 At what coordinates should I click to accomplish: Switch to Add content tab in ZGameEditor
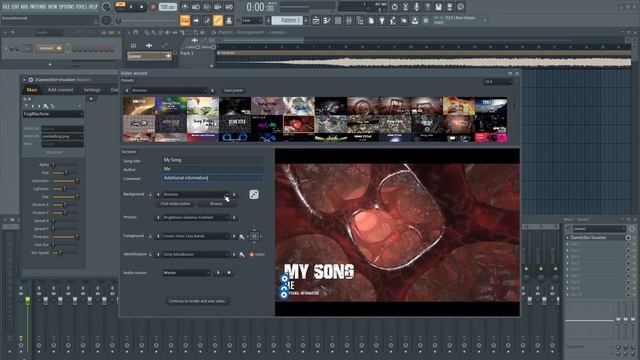tap(60, 90)
